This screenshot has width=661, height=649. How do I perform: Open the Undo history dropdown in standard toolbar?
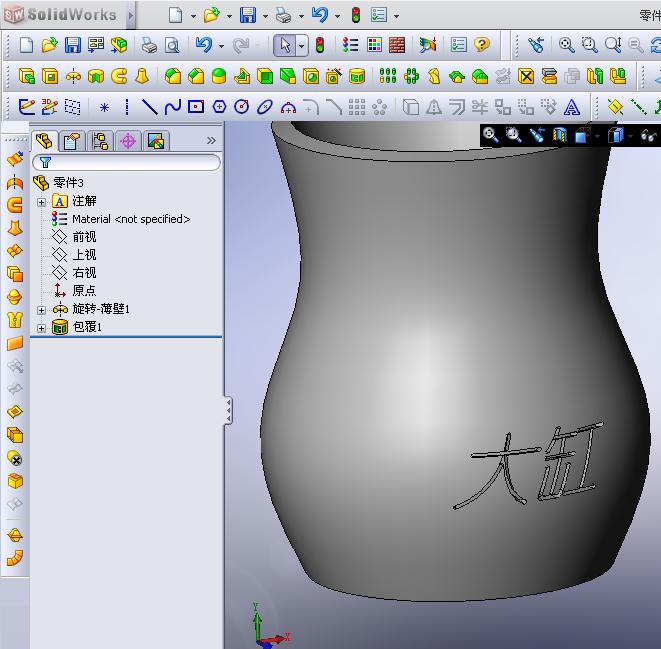point(221,46)
